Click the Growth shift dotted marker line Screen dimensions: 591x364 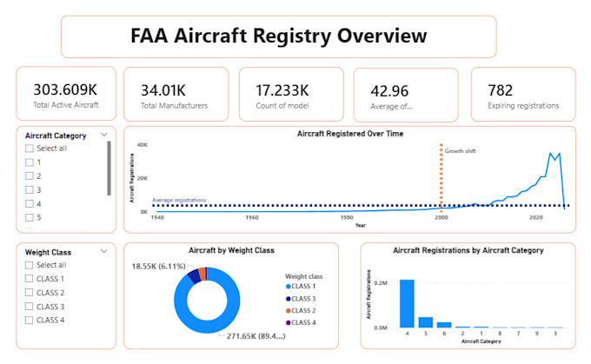point(441,177)
